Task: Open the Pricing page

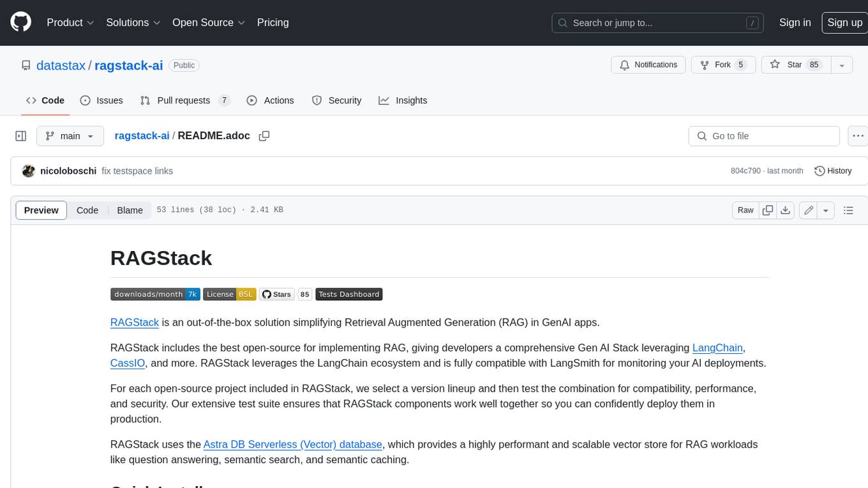Action: (x=273, y=22)
